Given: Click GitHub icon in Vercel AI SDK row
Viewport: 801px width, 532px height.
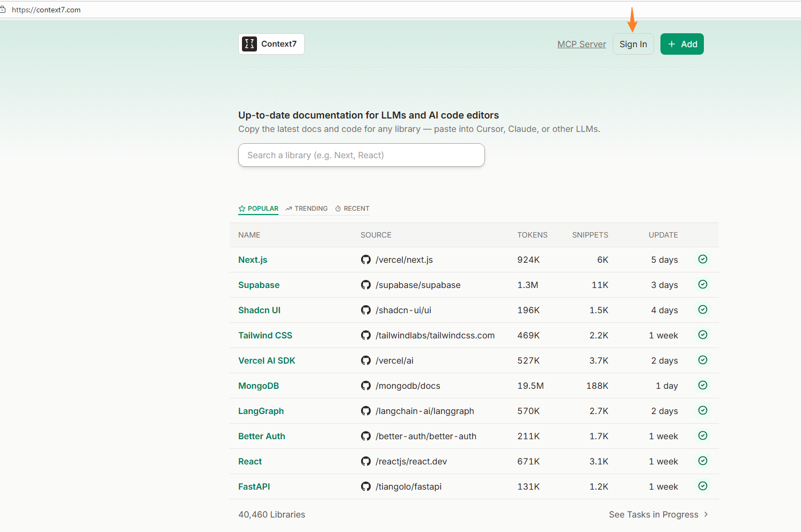Looking at the screenshot, I should click(x=366, y=360).
